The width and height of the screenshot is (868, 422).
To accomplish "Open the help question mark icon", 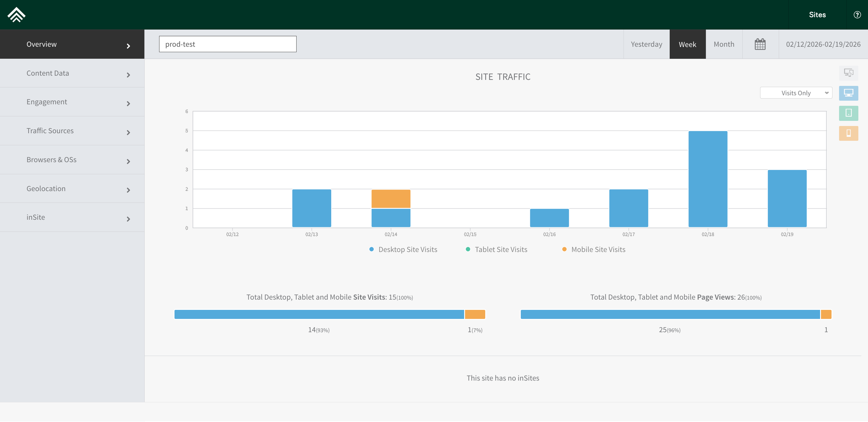I will [x=857, y=15].
